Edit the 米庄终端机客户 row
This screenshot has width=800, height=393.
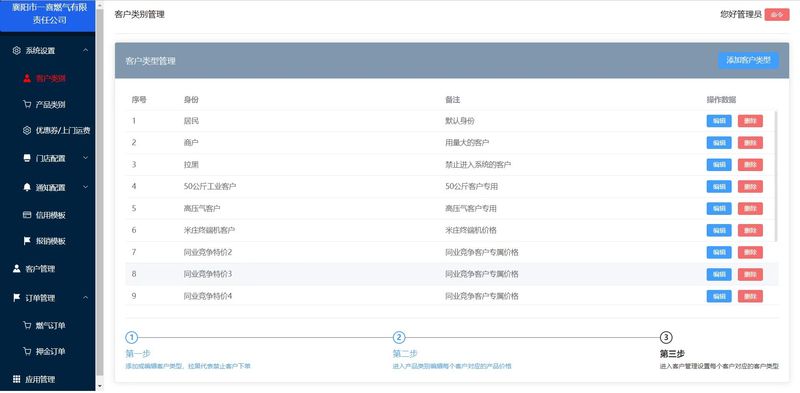719,230
